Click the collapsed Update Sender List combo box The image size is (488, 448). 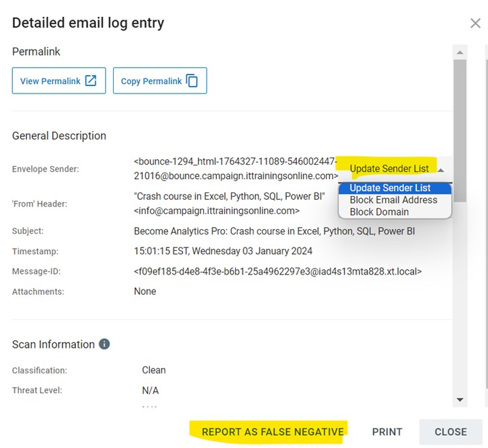coord(390,169)
